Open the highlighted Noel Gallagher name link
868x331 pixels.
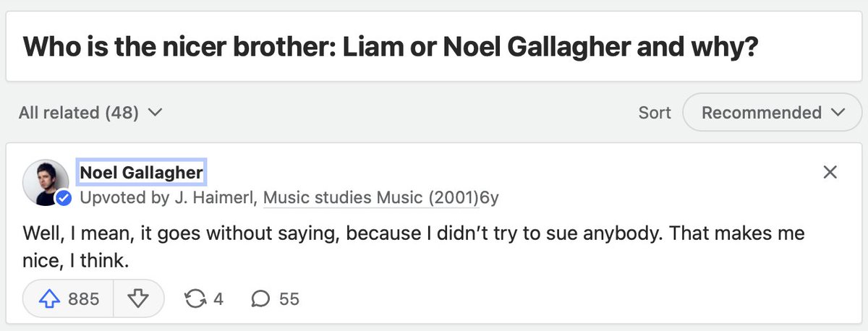[x=142, y=173]
